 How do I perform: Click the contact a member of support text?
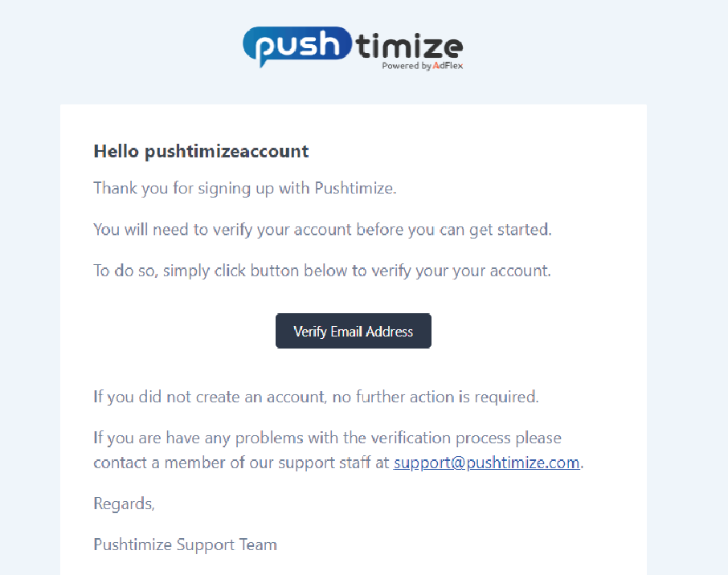click(241, 463)
